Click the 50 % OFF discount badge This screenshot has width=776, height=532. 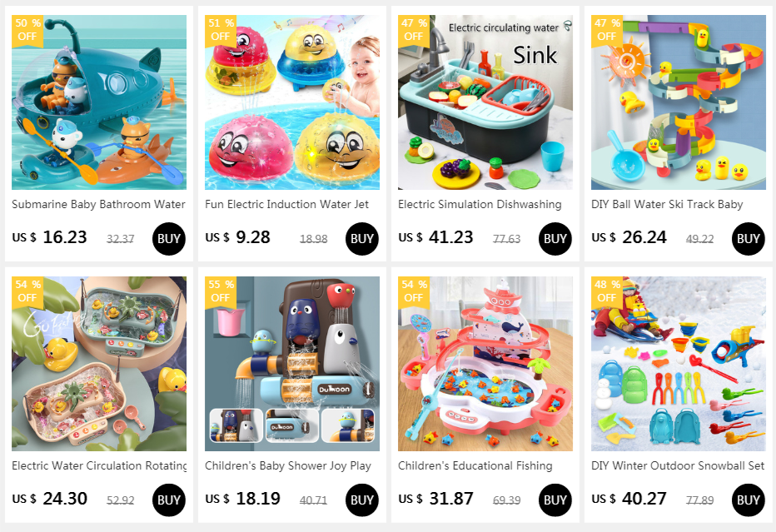coord(27,30)
